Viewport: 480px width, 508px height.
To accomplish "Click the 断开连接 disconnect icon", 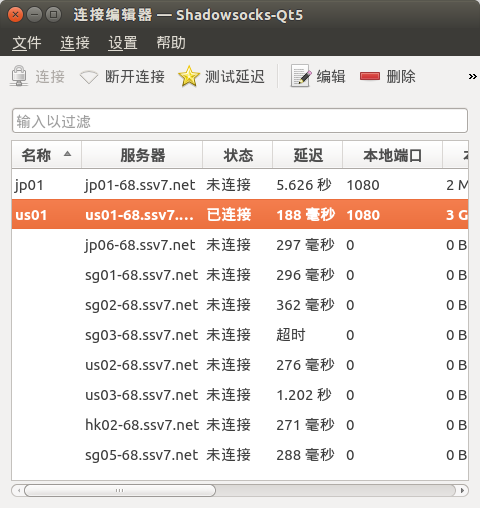I will pyautogui.click(x=89, y=77).
